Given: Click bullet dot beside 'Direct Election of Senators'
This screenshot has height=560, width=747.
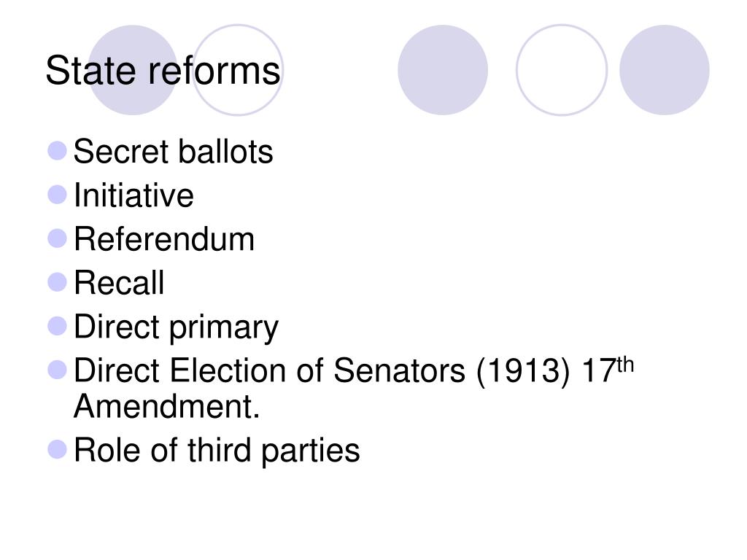Looking at the screenshot, I should [57, 370].
